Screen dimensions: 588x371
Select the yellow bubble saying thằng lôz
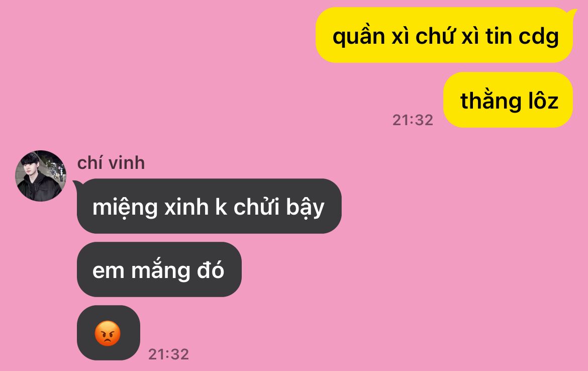(508, 100)
